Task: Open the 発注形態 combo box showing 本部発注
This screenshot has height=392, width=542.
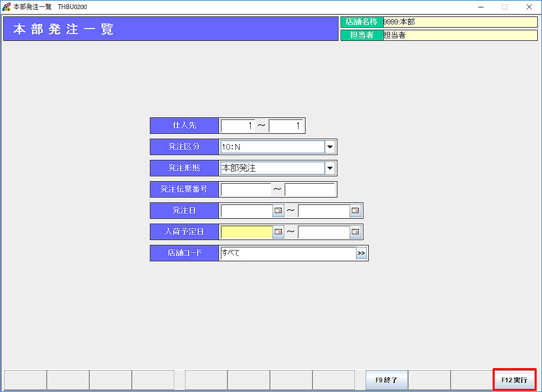Action: 278,168
